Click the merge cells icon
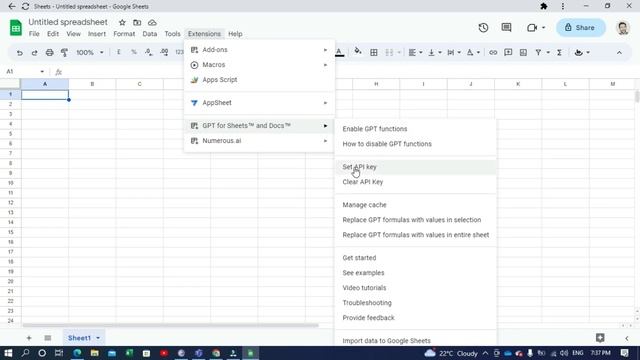 (x=389, y=52)
